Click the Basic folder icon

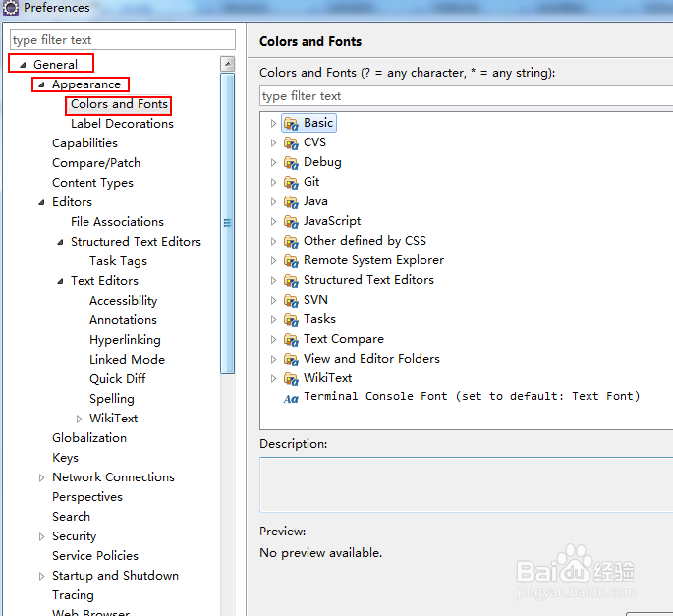[291, 124]
